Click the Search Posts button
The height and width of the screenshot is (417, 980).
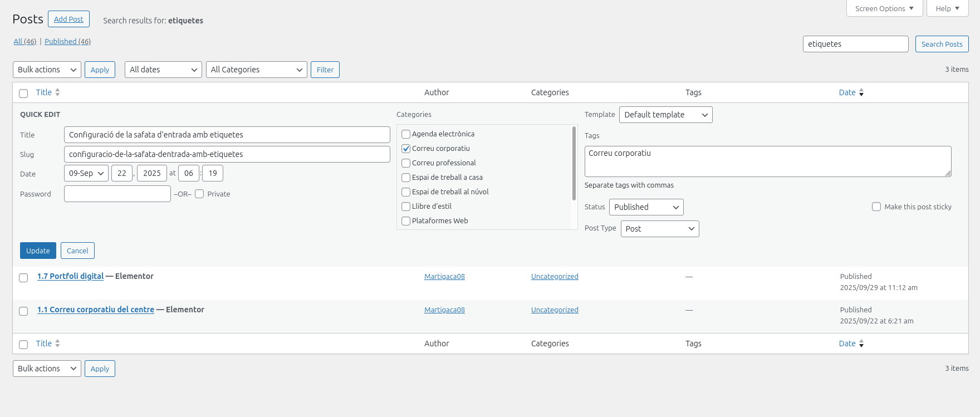tap(942, 44)
